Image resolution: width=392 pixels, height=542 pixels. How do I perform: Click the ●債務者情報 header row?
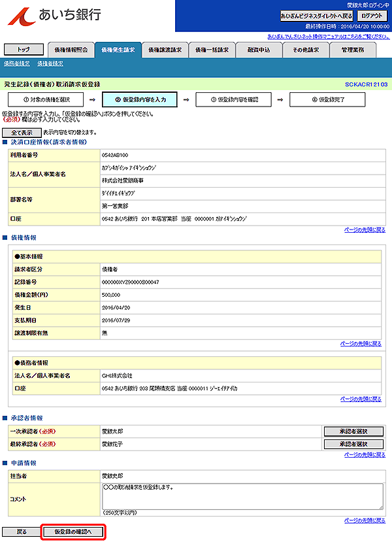[x=197, y=363]
